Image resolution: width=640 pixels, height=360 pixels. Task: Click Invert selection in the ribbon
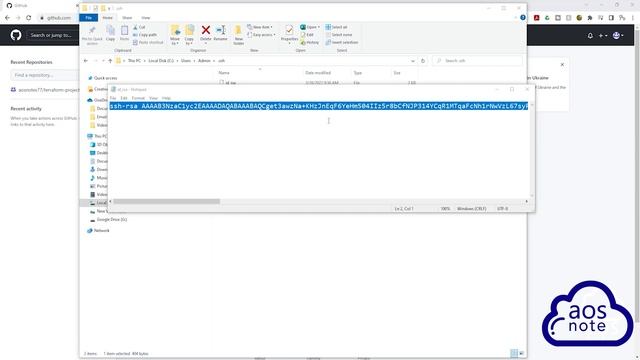tap(342, 42)
